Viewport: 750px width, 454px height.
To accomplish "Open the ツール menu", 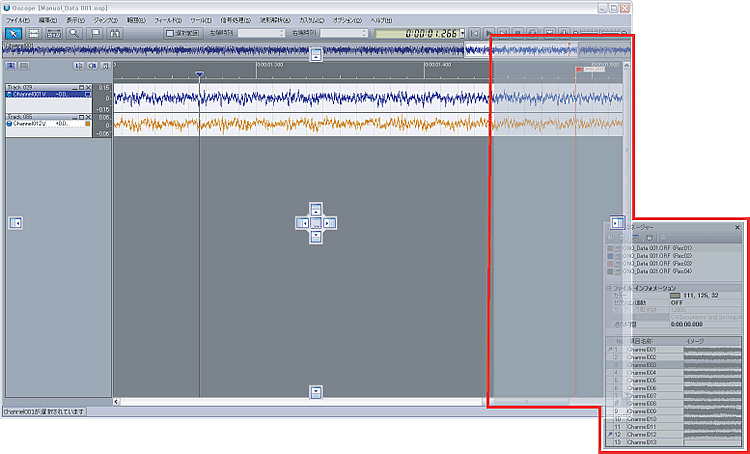I will click(x=200, y=19).
